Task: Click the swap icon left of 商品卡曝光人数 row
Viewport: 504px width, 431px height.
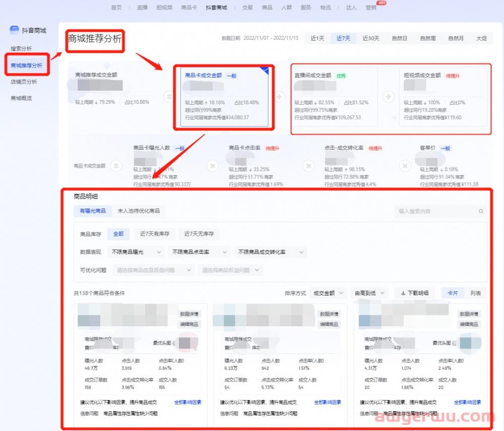Action: (x=116, y=166)
